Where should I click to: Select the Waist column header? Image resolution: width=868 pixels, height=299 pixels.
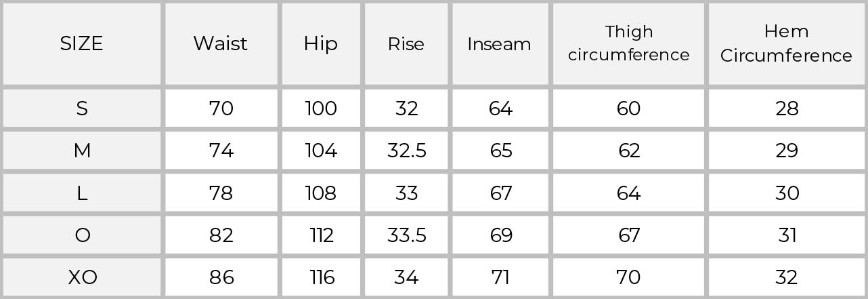pyautogui.click(x=221, y=44)
